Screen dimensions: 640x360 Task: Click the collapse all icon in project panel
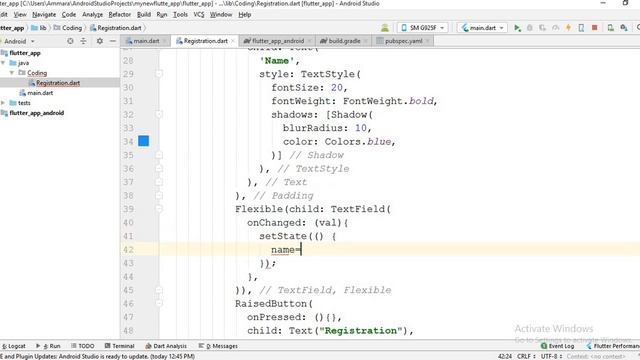tap(83, 41)
